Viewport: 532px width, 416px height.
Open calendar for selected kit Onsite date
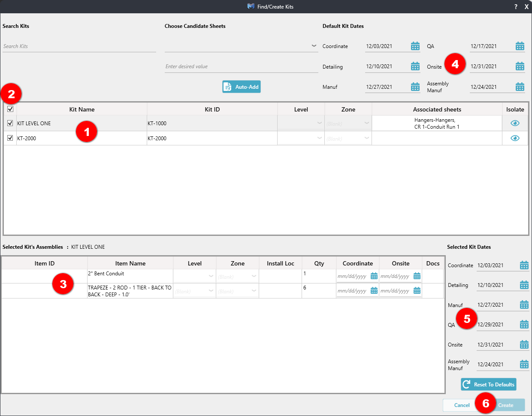(524, 345)
